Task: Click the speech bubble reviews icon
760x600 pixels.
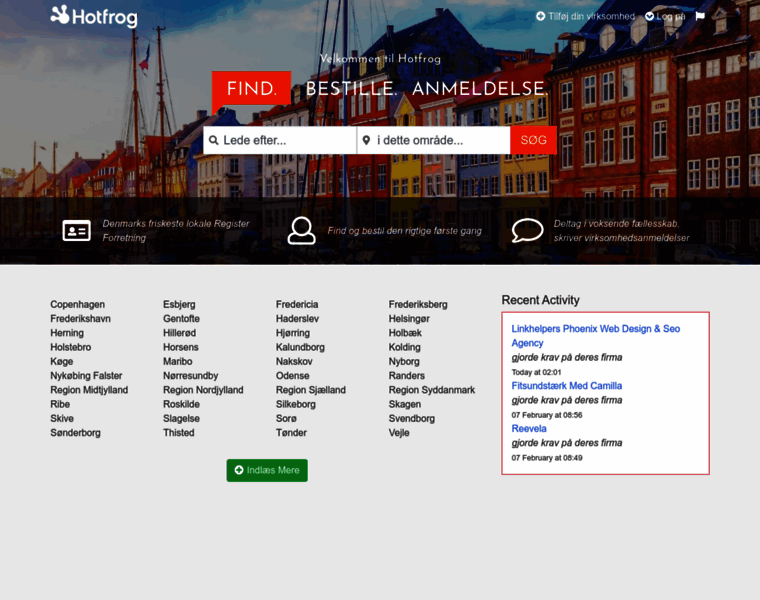Action: (x=527, y=231)
